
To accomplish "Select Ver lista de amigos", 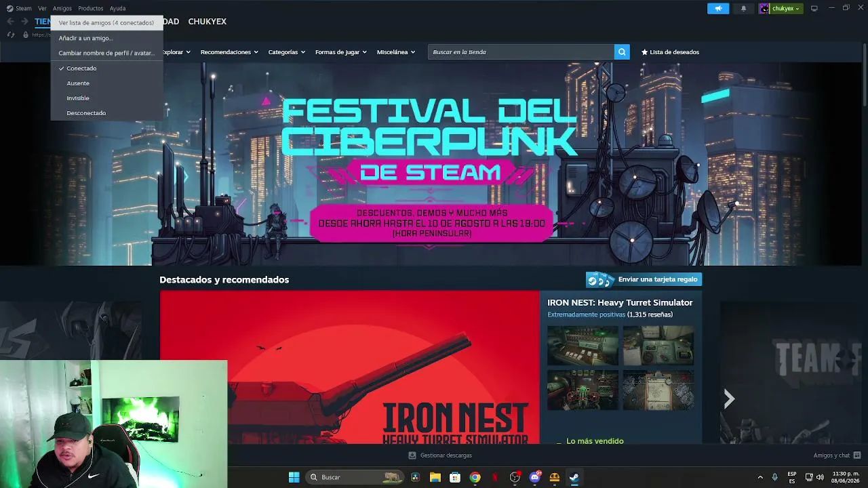I will 107,23.
